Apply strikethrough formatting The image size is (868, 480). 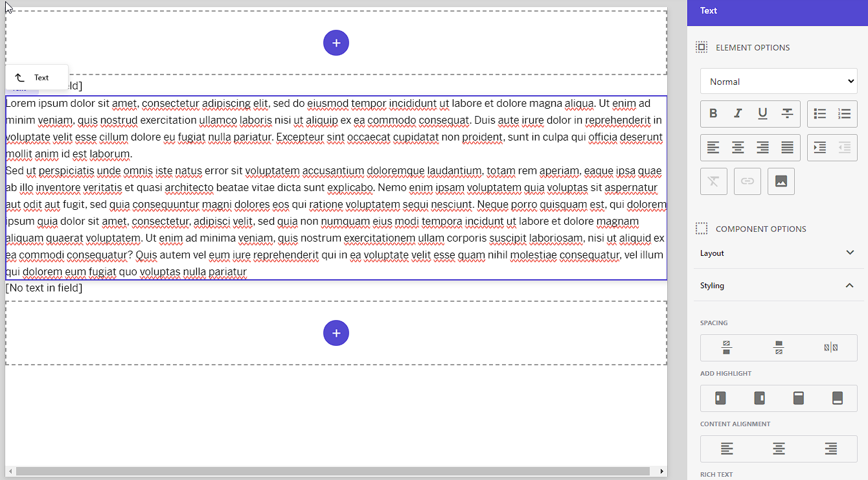click(787, 113)
